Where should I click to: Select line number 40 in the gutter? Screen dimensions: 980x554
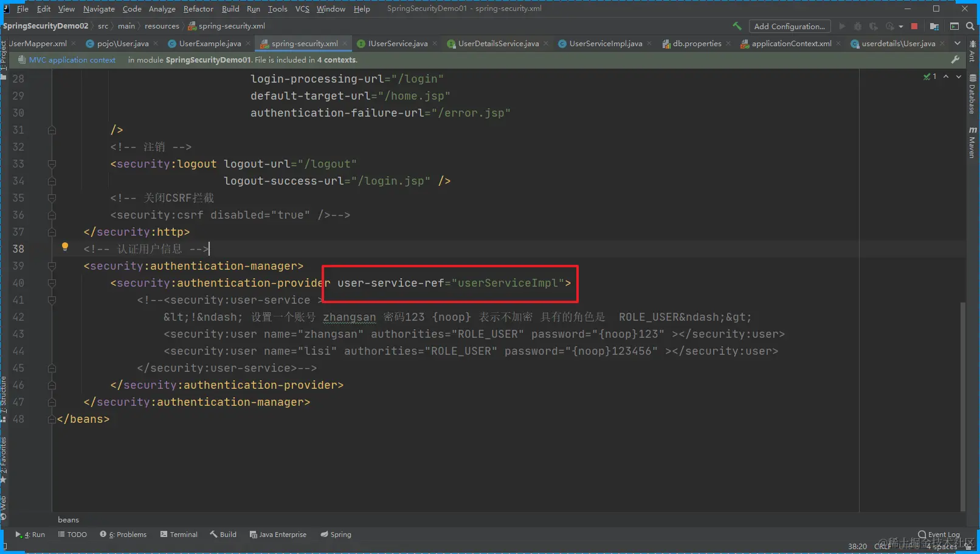coord(18,283)
